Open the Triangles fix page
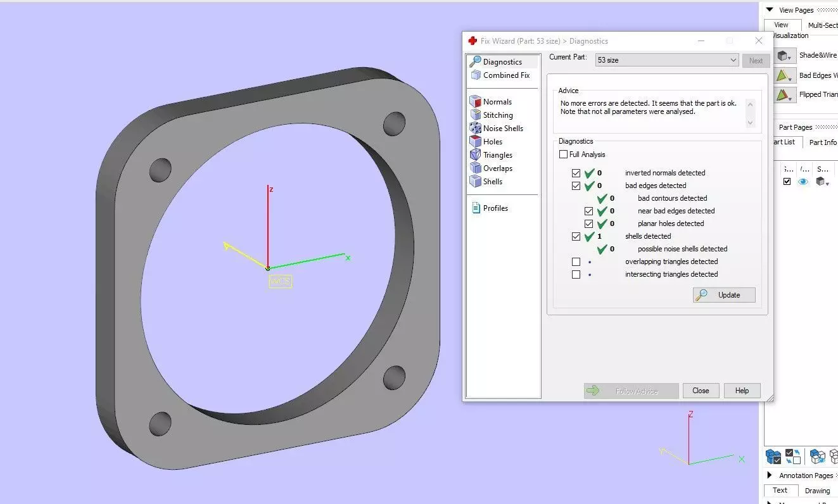 492,154
